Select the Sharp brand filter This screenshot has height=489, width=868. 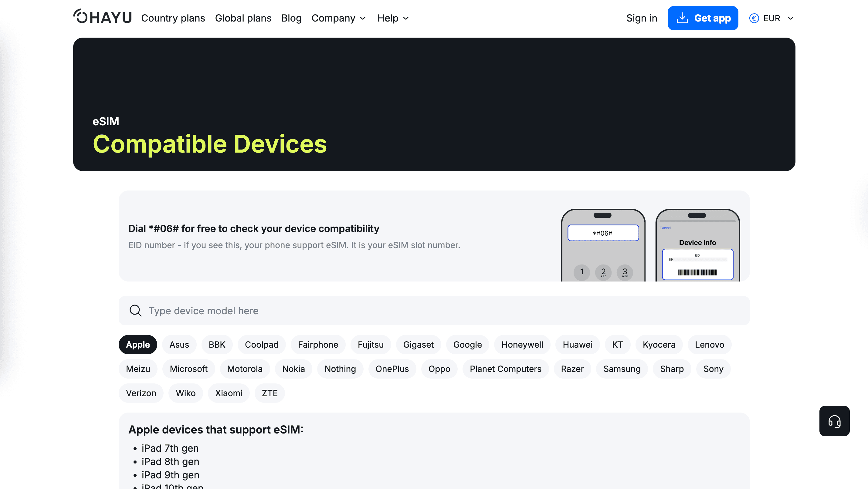tap(672, 369)
